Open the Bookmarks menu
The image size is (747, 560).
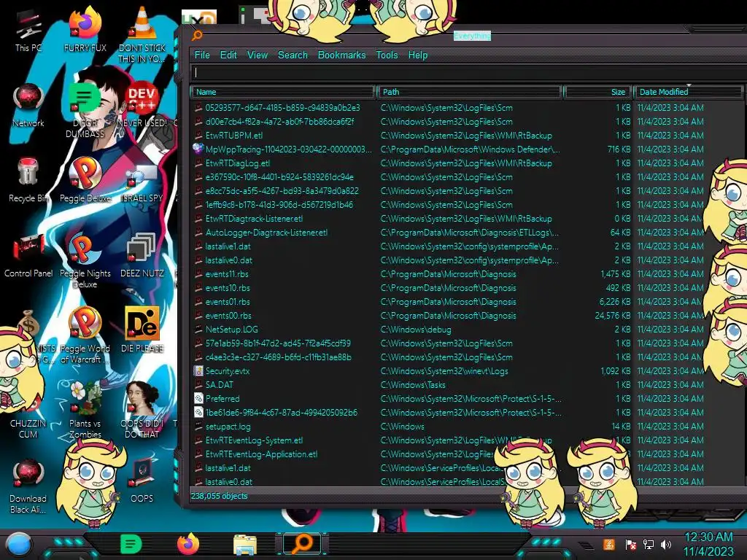tap(341, 55)
